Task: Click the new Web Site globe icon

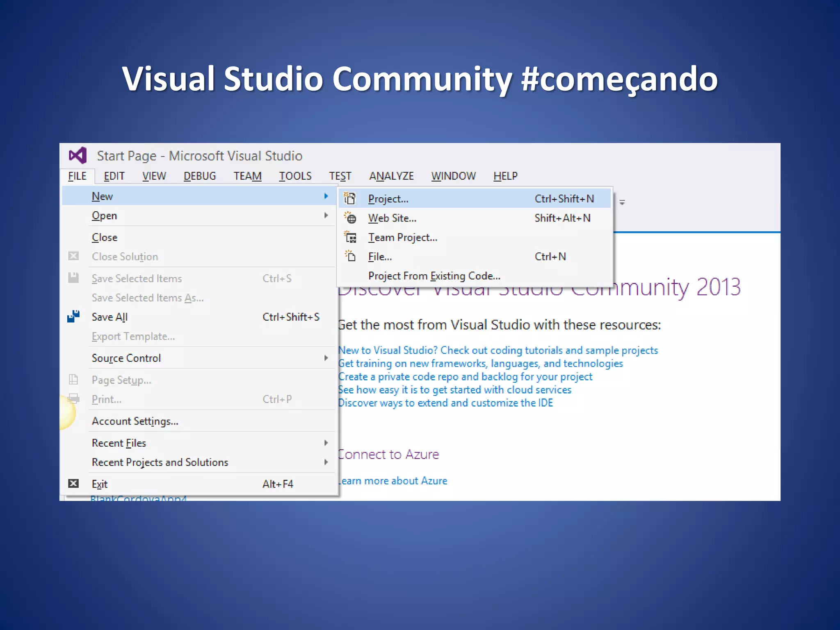Action: click(350, 218)
